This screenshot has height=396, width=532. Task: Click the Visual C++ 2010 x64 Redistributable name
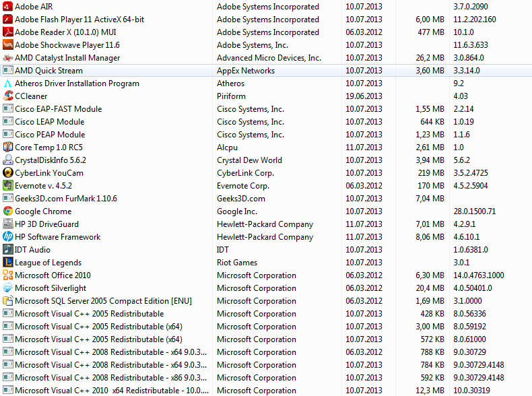pyautogui.click(x=112, y=391)
